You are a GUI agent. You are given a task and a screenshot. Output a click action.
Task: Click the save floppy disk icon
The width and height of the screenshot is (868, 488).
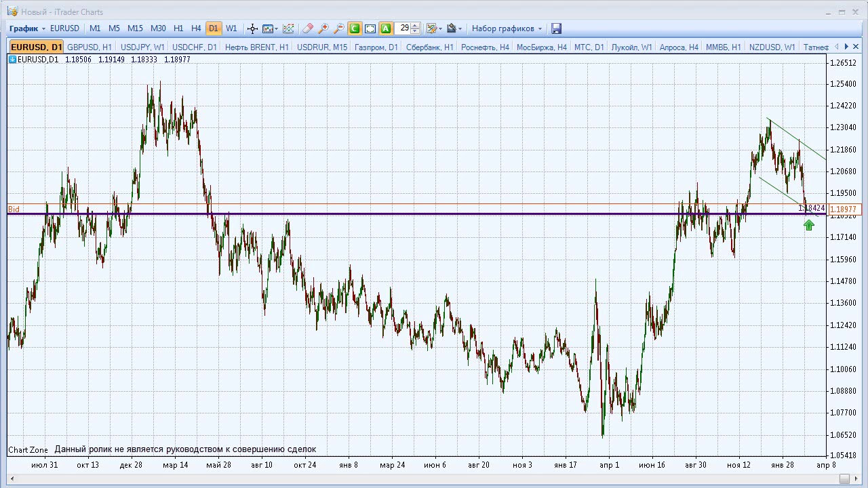click(556, 28)
